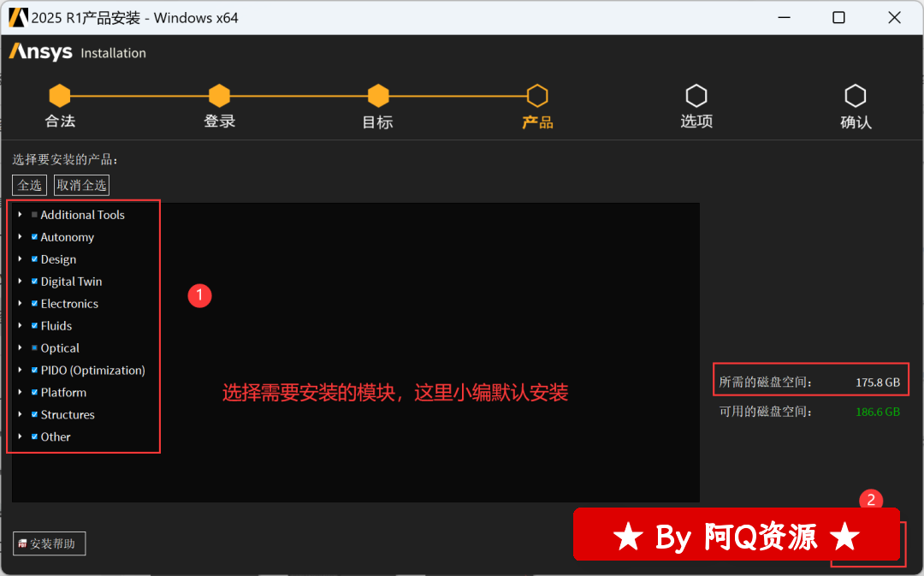Expand the Structures tree node

pyautogui.click(x=20, y=414)
